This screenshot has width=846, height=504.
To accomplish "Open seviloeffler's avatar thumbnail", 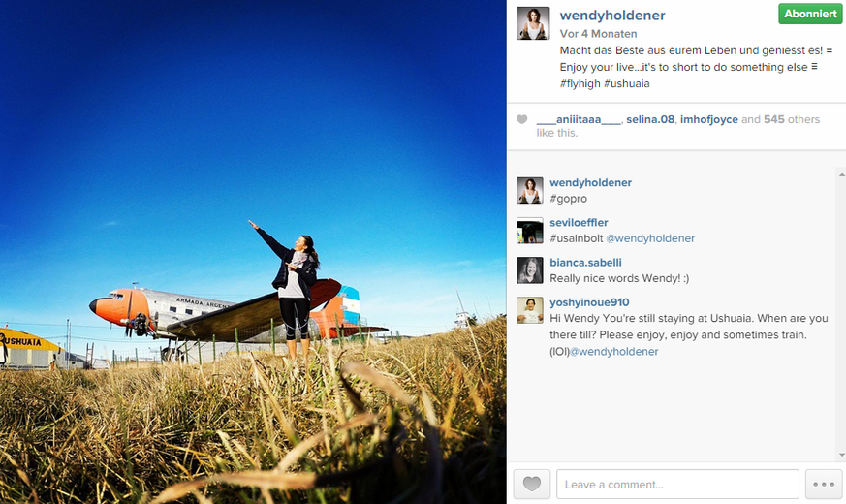I will point(530,231).
